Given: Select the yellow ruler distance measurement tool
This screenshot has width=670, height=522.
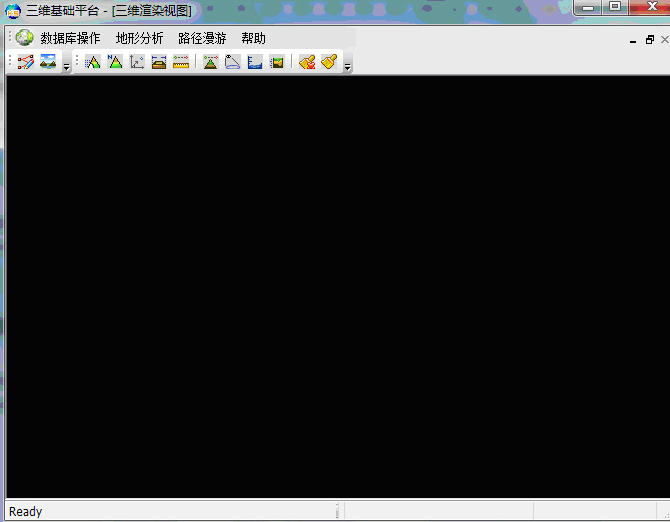Looking at the screenshot, I should (x=181, y=62).
